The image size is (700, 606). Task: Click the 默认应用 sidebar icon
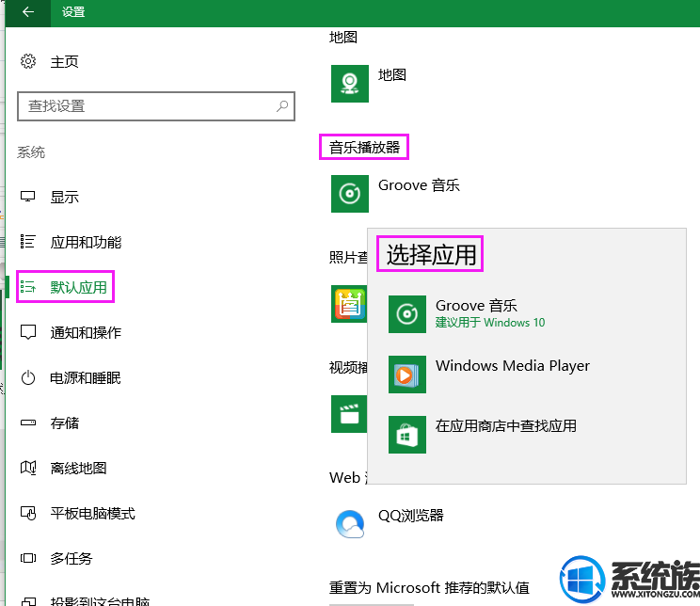pyautogui.click(x=27, y=287)
